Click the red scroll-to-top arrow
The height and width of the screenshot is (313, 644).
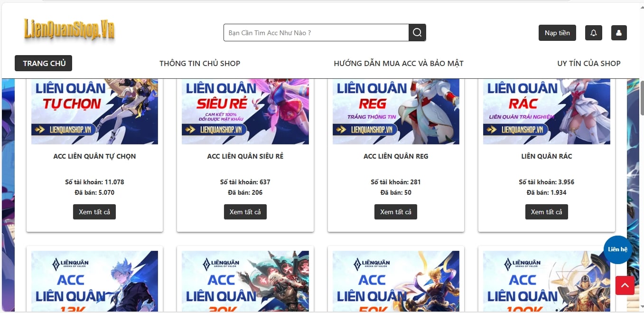coord(625,285)
